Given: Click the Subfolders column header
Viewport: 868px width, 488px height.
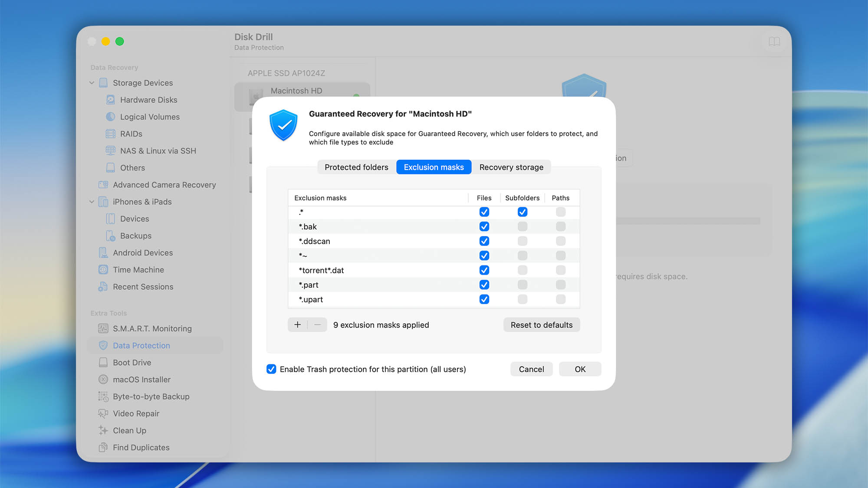Looking at the screenshot, I should (523, 198).
